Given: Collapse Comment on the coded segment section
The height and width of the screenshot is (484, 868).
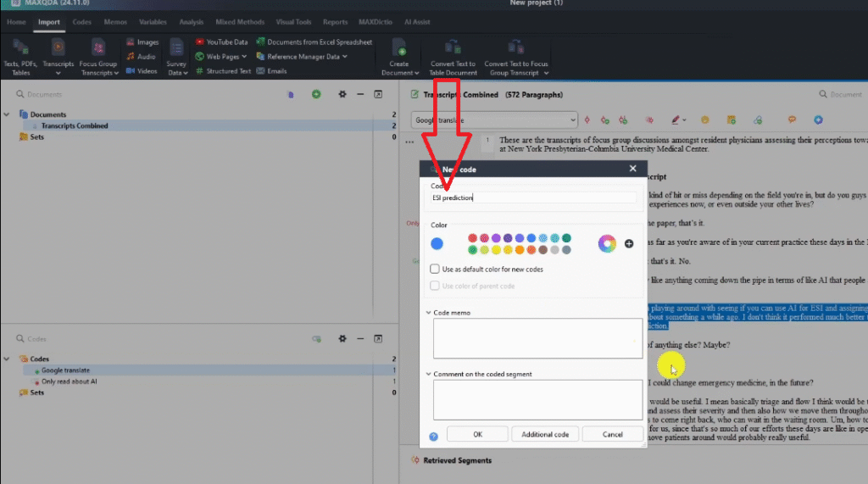Looking at the screenshot, I should coord(429,374).
